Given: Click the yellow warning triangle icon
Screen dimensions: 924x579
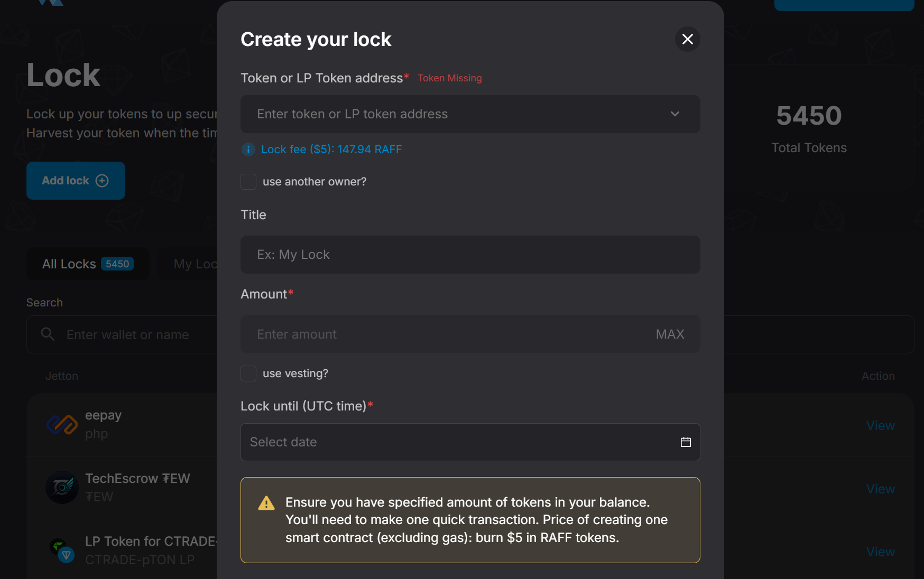Looking at the screenshot, I should 266,503.
